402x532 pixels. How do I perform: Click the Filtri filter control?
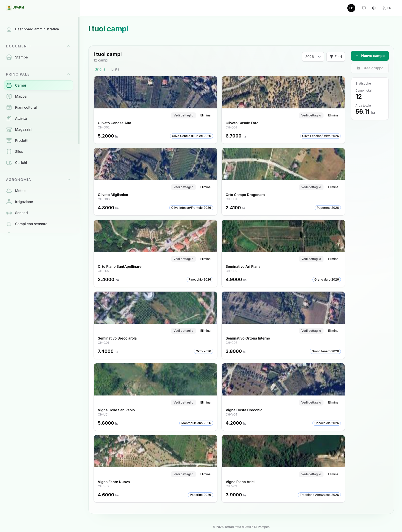[x=335, y=57]
